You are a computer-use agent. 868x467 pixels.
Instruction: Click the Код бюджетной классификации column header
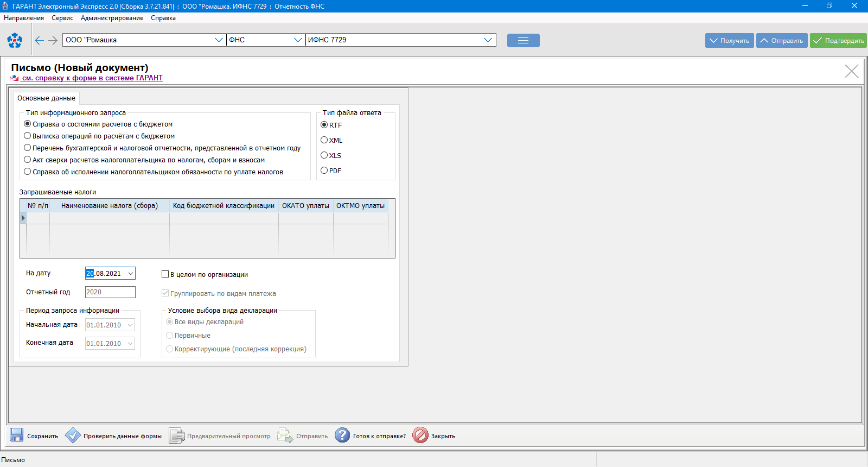point(224,206)
